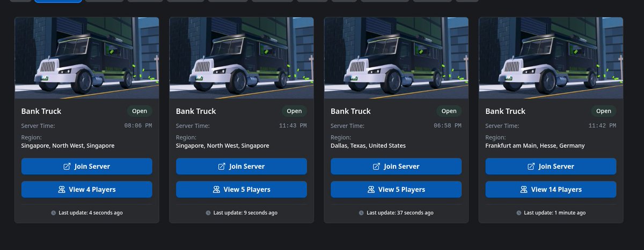Click 'Dallas, Texas, United States' region text
The width and height of the screenshot is (644, 250).
368,146
